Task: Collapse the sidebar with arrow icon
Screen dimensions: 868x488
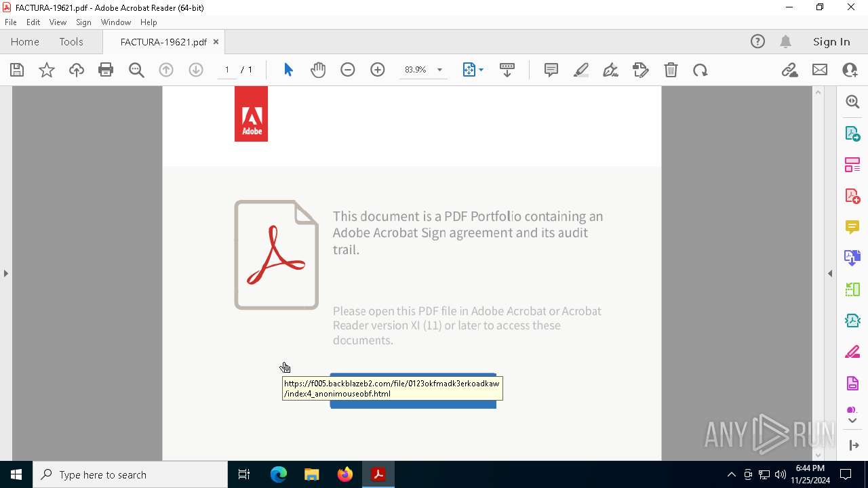Action: click(853, 445)
